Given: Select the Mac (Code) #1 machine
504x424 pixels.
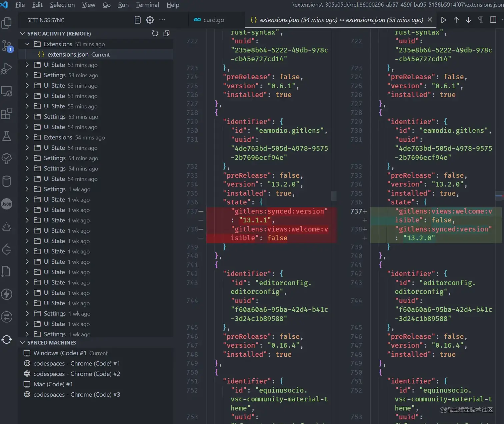Looking at the screenshot, I should 96,384.
